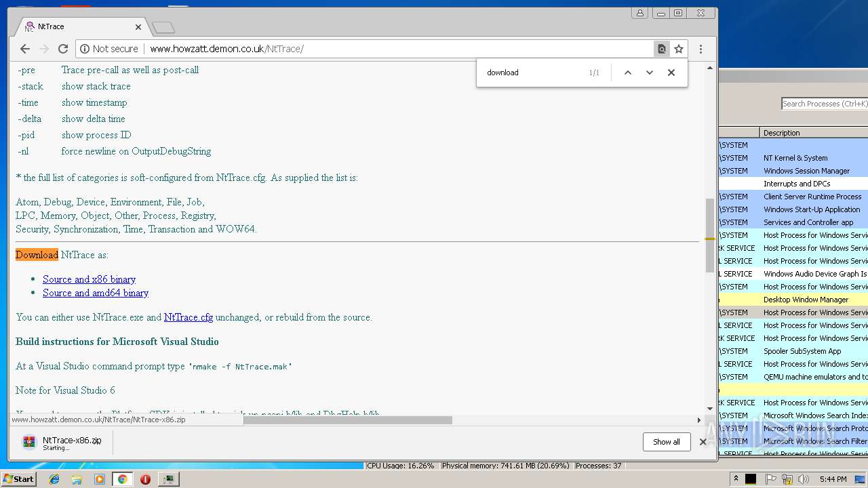868x488 pixels.
Task: Click the browser back arrow
Action: tap(25, 49)
